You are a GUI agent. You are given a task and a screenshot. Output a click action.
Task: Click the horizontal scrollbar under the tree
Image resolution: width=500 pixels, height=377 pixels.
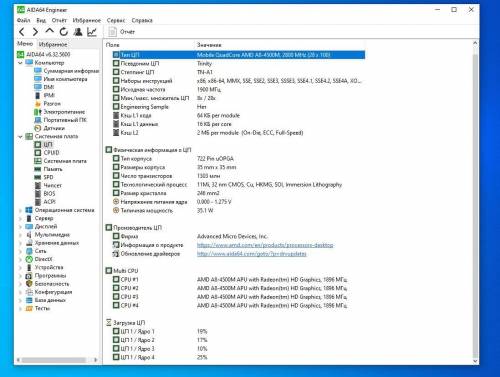point(57,360)
